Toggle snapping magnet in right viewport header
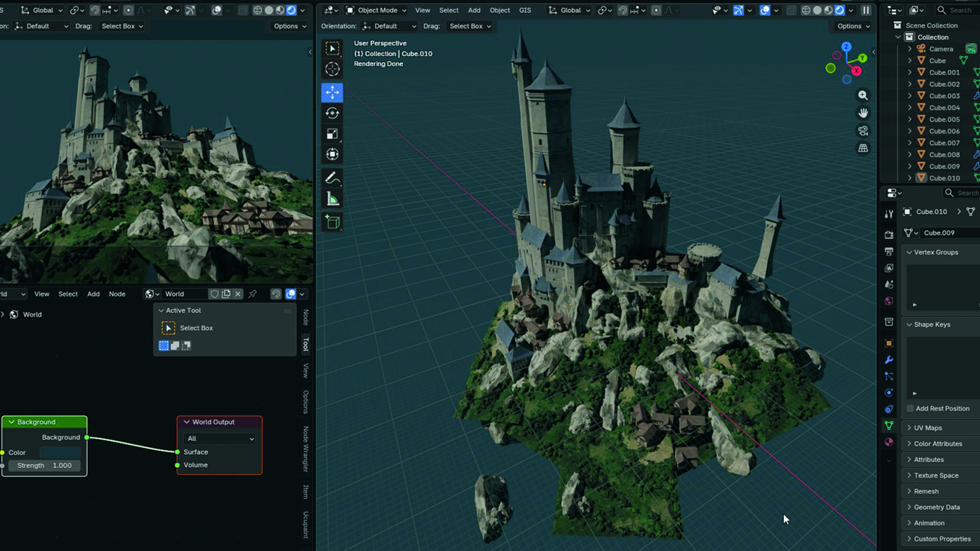 coord(623,10)
